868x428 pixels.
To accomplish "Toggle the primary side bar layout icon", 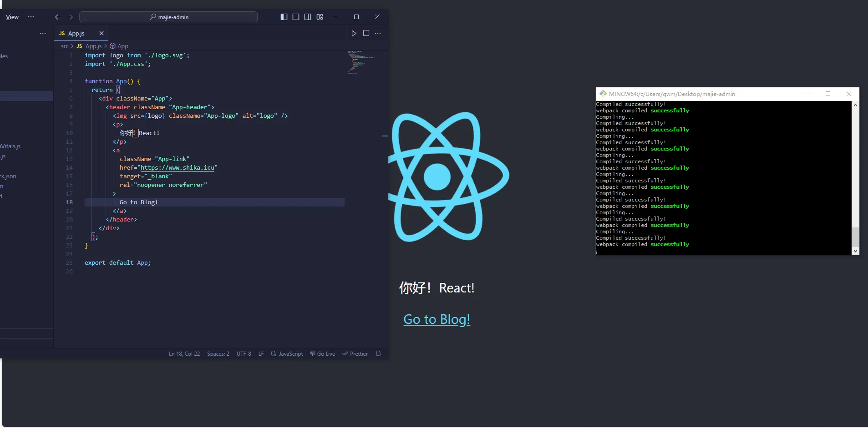I will point(284,17).
